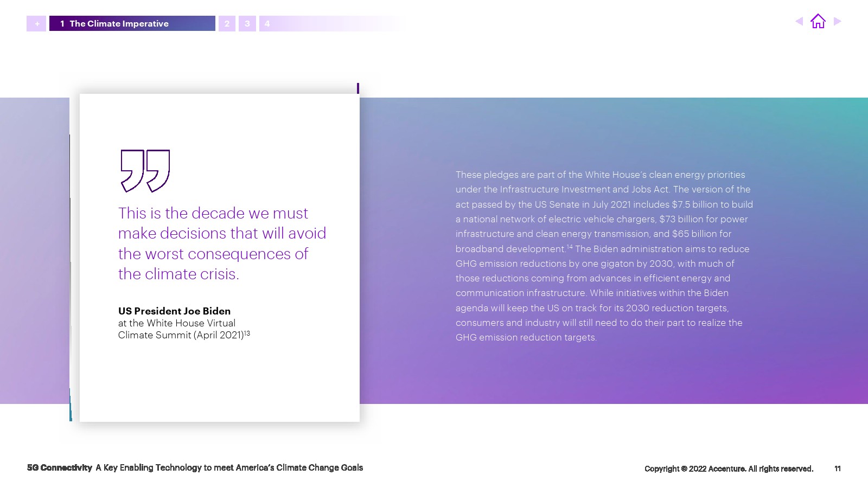Click page number 11 in footer
This screenshot has width=868, height=488.
837,468
